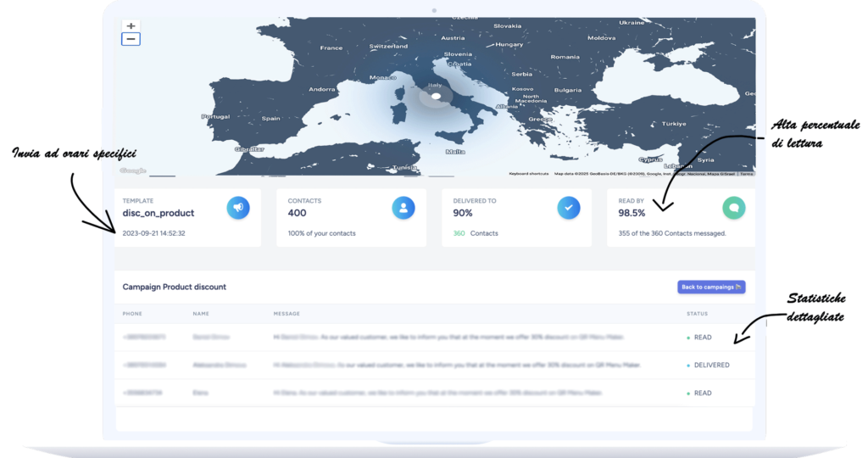
Task: Click the Malta label on the map
Action: coord(455,152)
